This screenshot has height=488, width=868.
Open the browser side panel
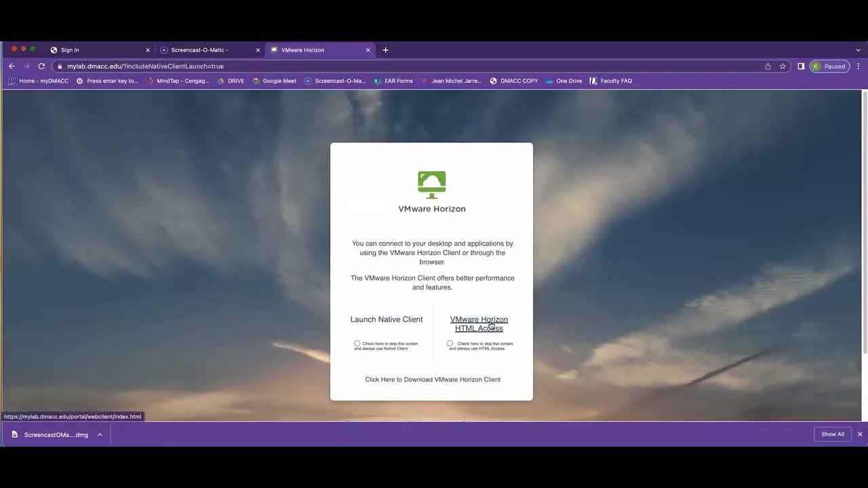point(801,66)
